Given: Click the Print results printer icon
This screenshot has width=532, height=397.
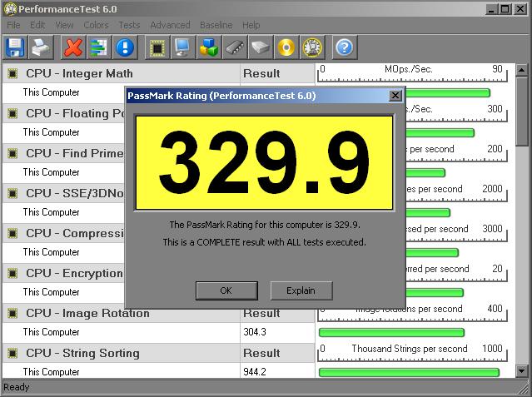Looking at the screenshot, I should [x=41, y=47].
